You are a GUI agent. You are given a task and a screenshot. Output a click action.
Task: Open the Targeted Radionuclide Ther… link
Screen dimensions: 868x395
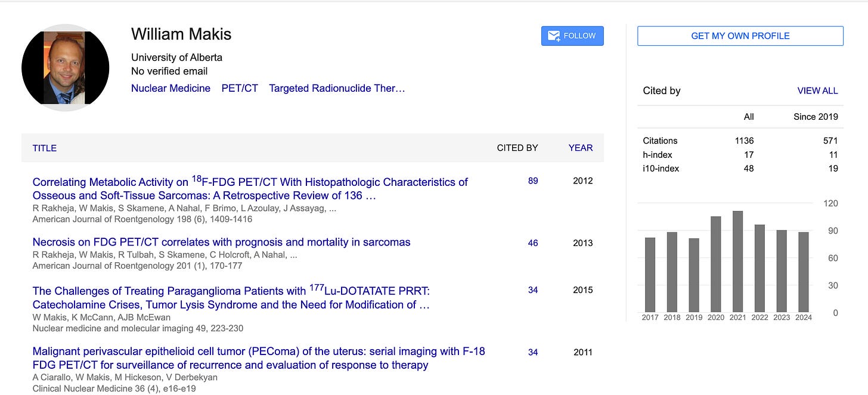337,88
